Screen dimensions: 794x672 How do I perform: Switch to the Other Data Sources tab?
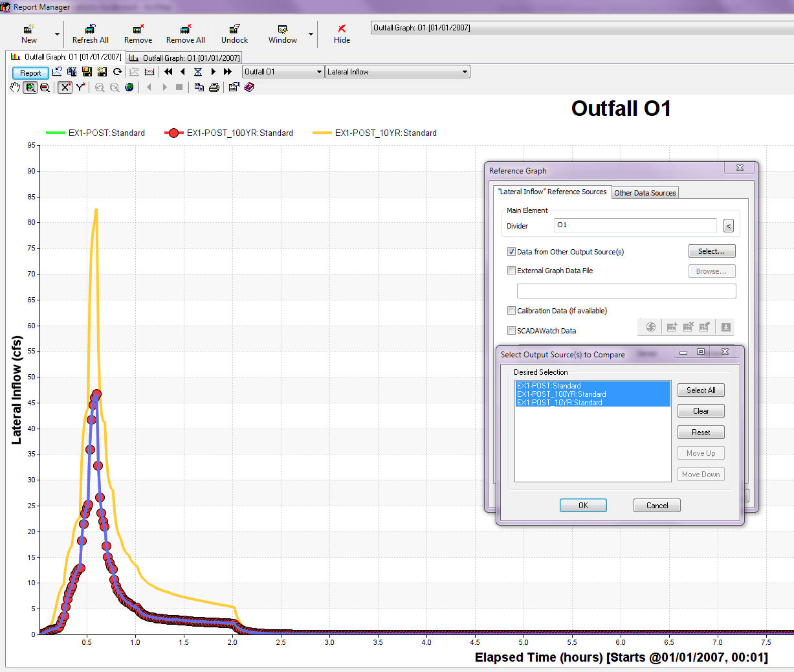(x=645, y=192)
